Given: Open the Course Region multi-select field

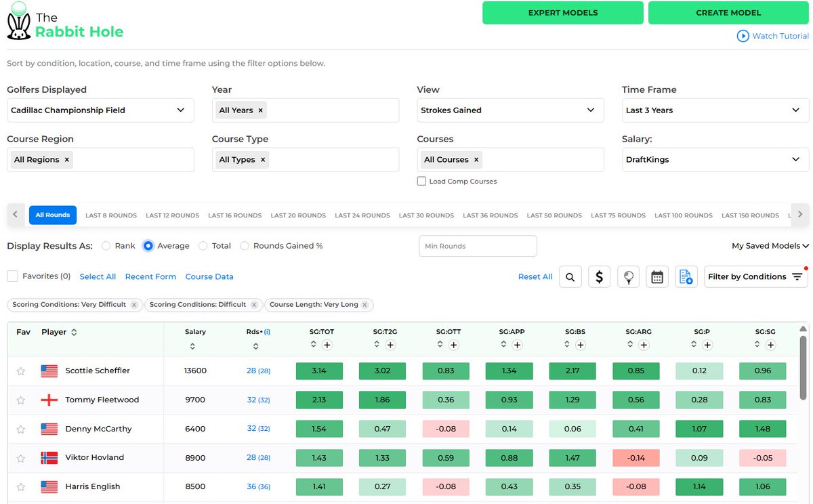Looking at the screenshot, I should [x=100, y=160].
